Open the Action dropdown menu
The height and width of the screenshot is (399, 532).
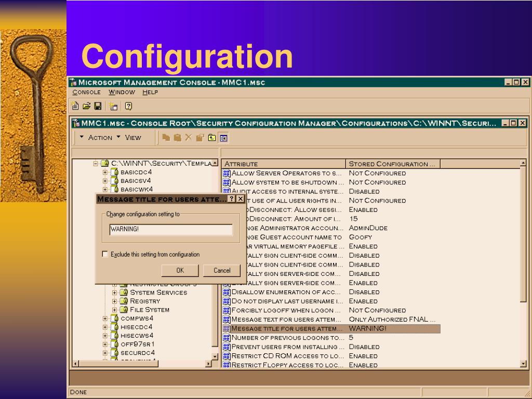click(x=96, y=137)
